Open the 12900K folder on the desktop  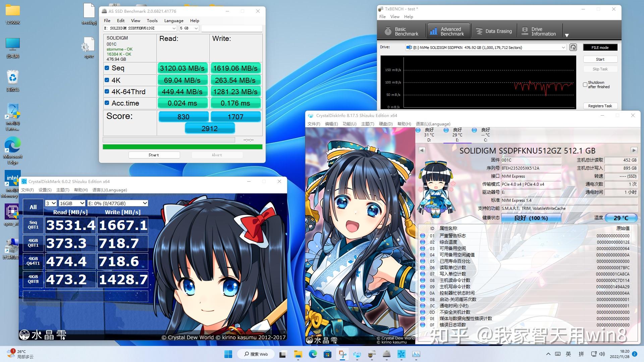pos(12,11)
